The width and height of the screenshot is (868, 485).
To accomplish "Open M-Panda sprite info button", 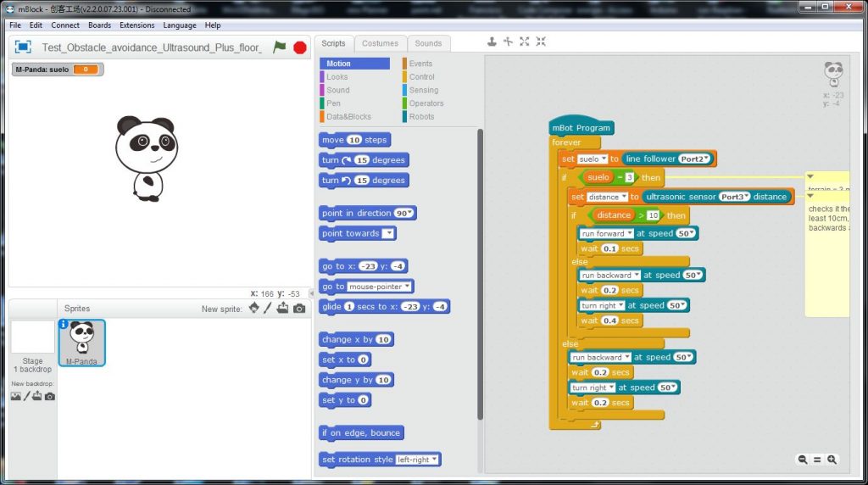I will click(63, 324).
